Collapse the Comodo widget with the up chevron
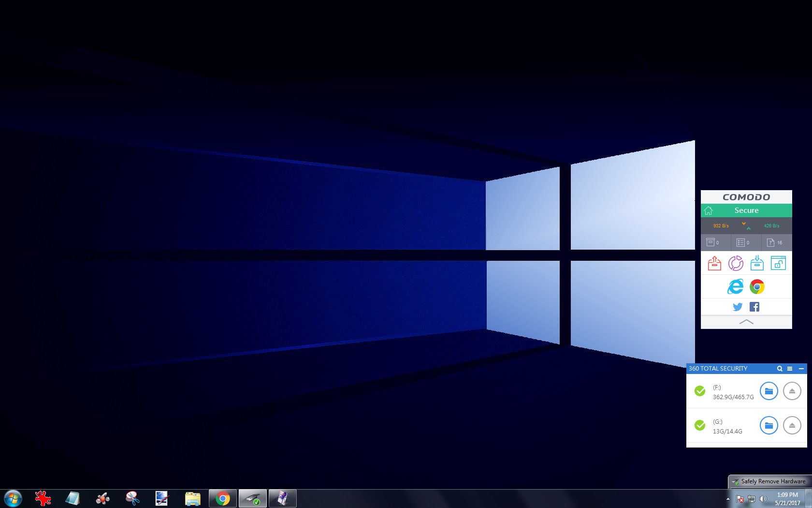Screen dimensions: 812x508 pos(746,322)
